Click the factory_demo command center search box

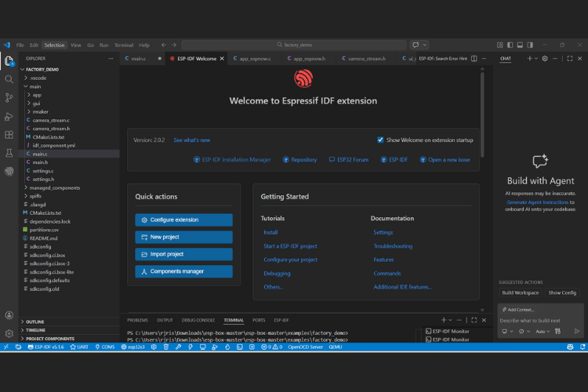(x=294, y=45)
